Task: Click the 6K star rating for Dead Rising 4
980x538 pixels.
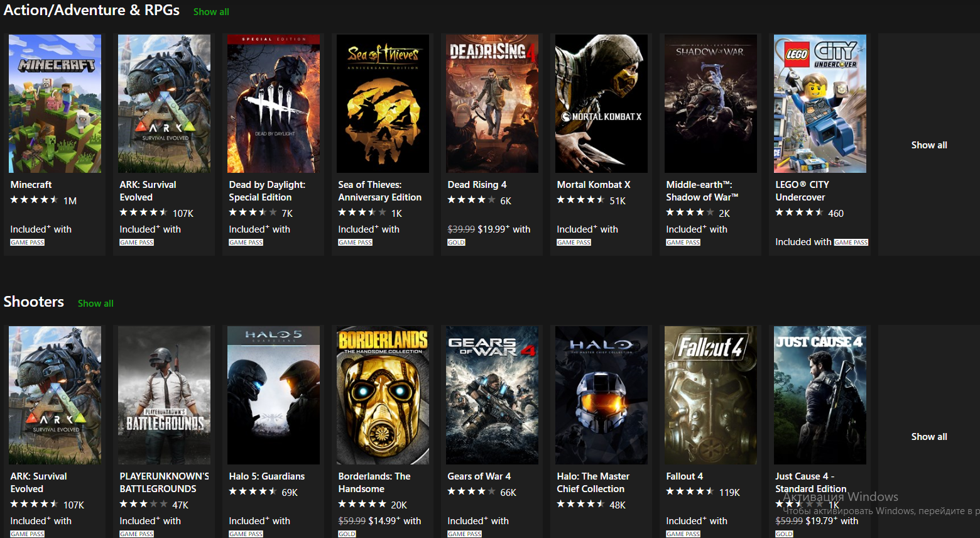Action: pyautogui.click(x=479, y=200)
